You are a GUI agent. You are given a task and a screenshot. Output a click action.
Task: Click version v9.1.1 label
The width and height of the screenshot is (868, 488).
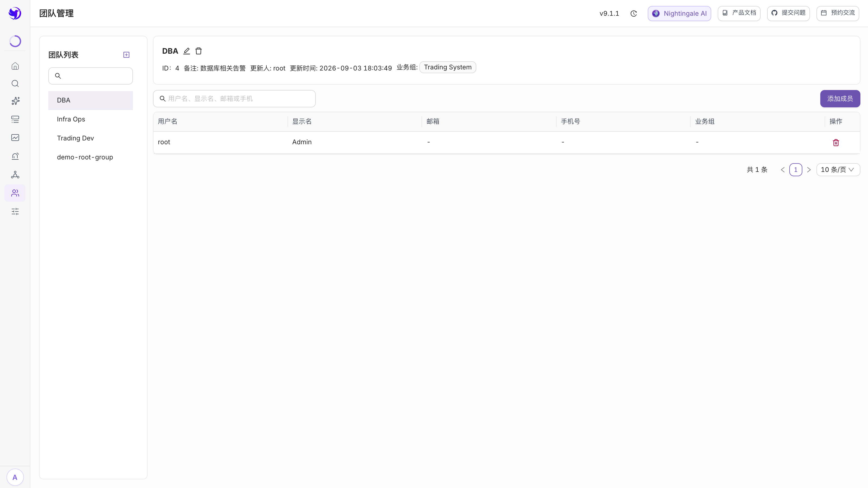(609, 14)
